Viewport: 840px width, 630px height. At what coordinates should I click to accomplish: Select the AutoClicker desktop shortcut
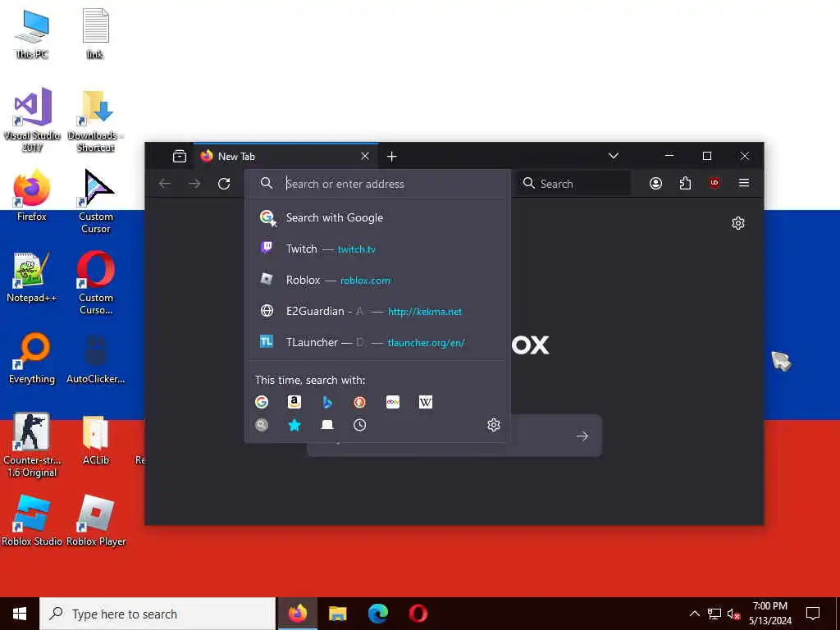pos(95,358)
